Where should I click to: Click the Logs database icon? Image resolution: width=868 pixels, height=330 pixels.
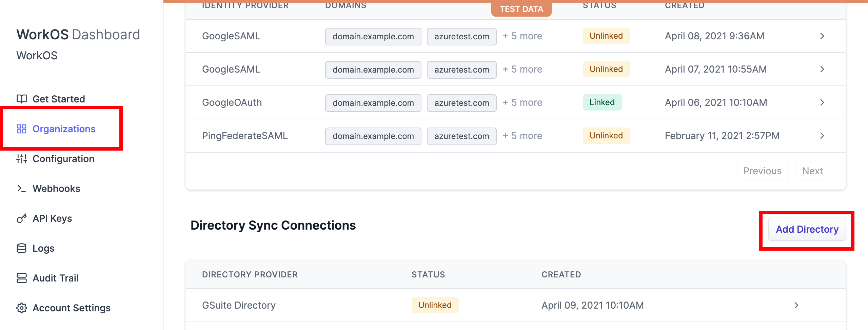tap(22, 248)
